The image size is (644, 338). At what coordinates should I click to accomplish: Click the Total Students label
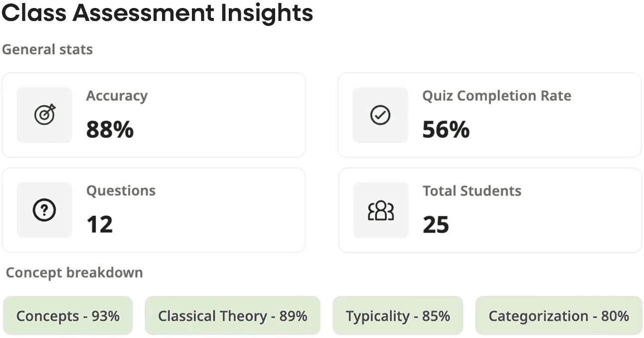[472, 190]
